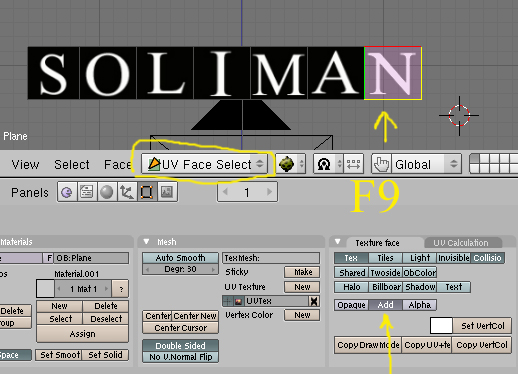Click the white vertex color swatch
This screenshot has height=374, width=518.
point(441,326)
